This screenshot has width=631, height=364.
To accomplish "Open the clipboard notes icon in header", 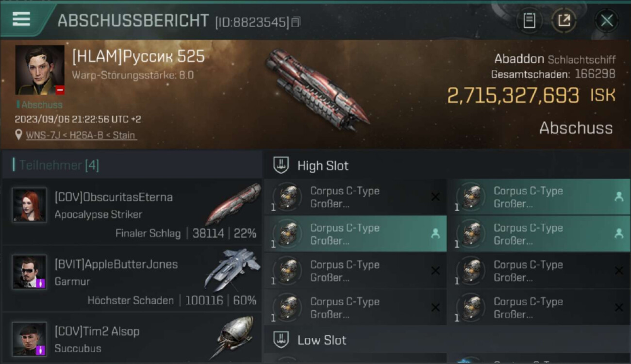I will click(529, 20).
